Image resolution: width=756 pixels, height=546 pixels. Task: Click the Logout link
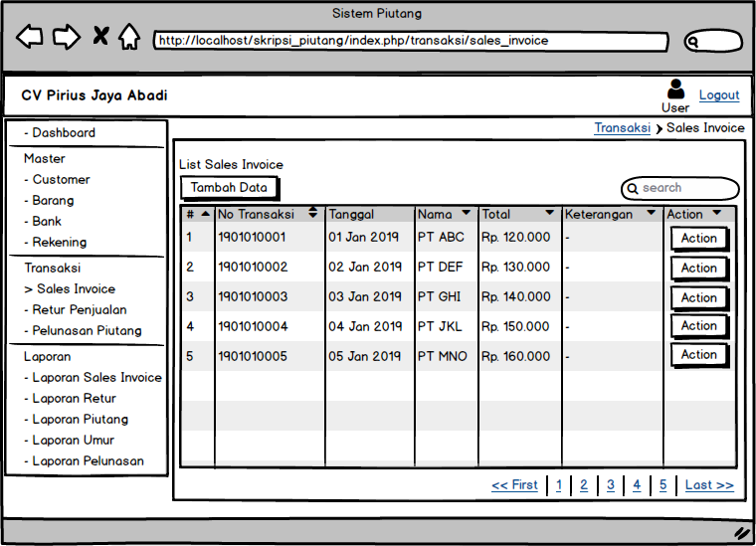719,94
